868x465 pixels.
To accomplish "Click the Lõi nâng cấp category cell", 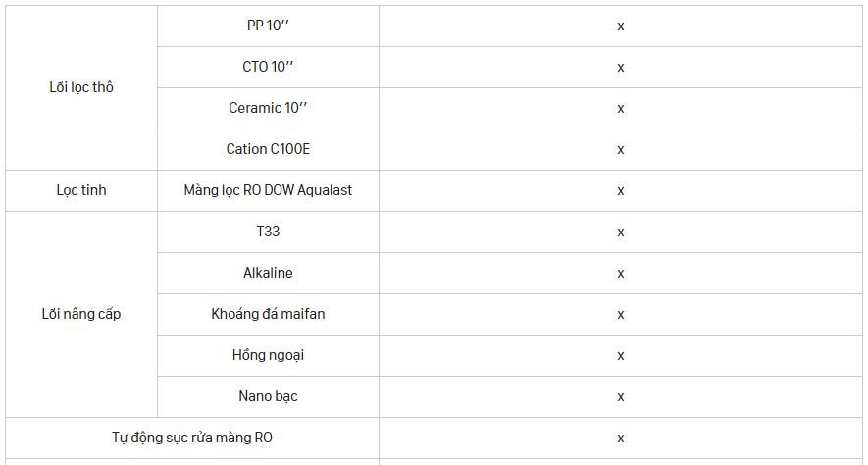I will coord(81,314).
